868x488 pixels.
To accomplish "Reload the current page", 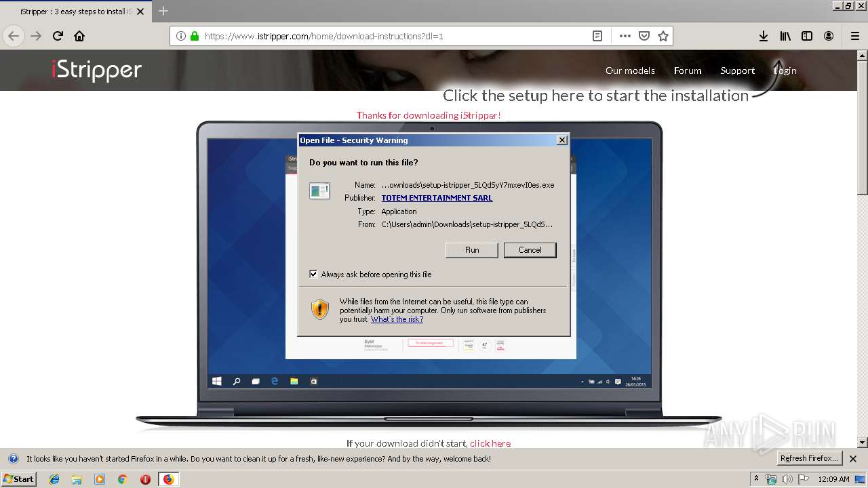I will click(x=58, y=36).
